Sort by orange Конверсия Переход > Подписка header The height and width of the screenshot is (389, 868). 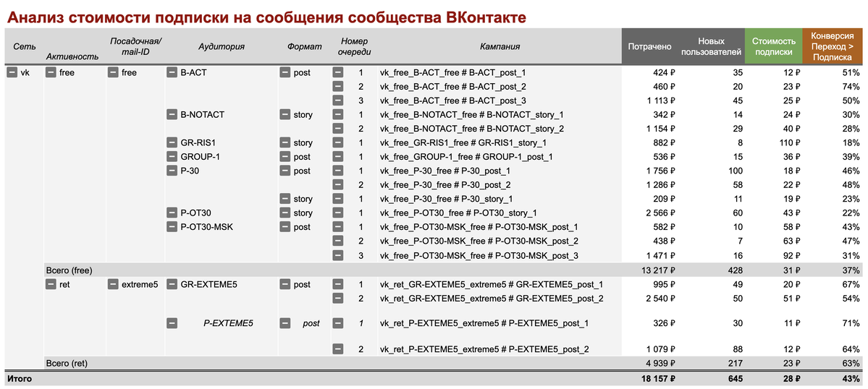click(x=832, y=46)
